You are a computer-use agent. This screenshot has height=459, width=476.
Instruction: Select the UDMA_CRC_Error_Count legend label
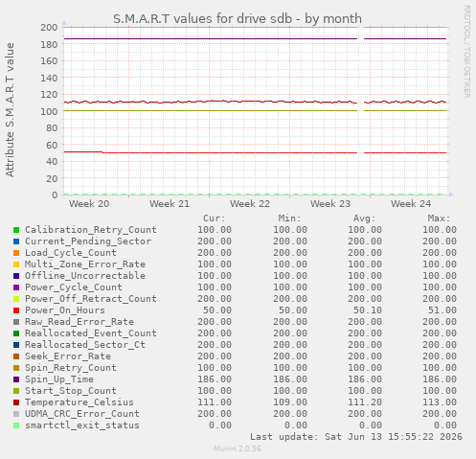tap(82, 414)
